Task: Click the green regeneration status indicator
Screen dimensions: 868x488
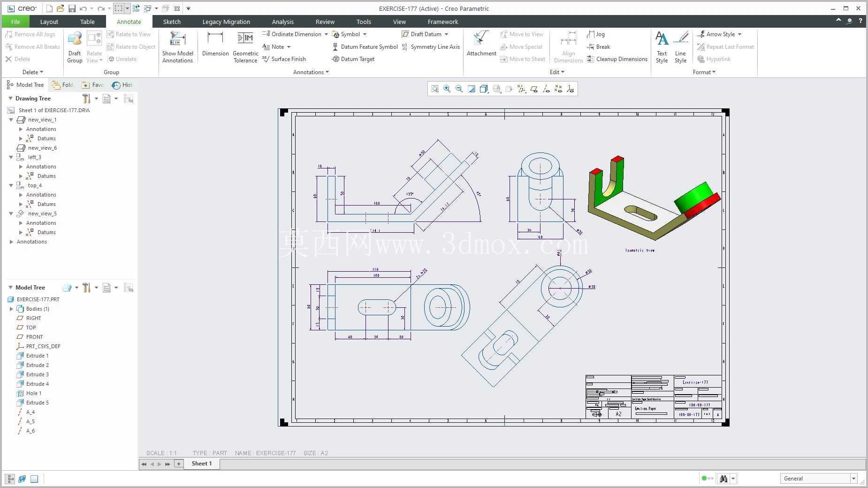Action: tap(704, 479)
